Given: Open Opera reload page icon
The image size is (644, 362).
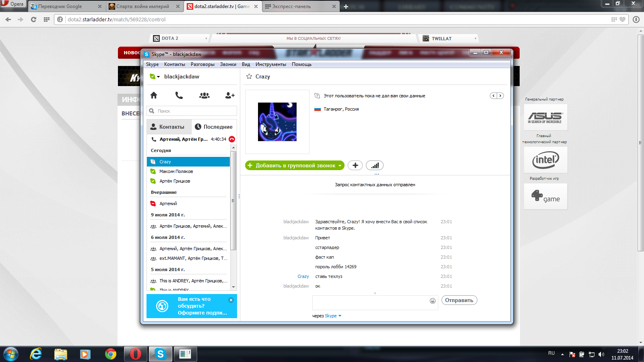Looking at the screenshot, I should point(33,19).
